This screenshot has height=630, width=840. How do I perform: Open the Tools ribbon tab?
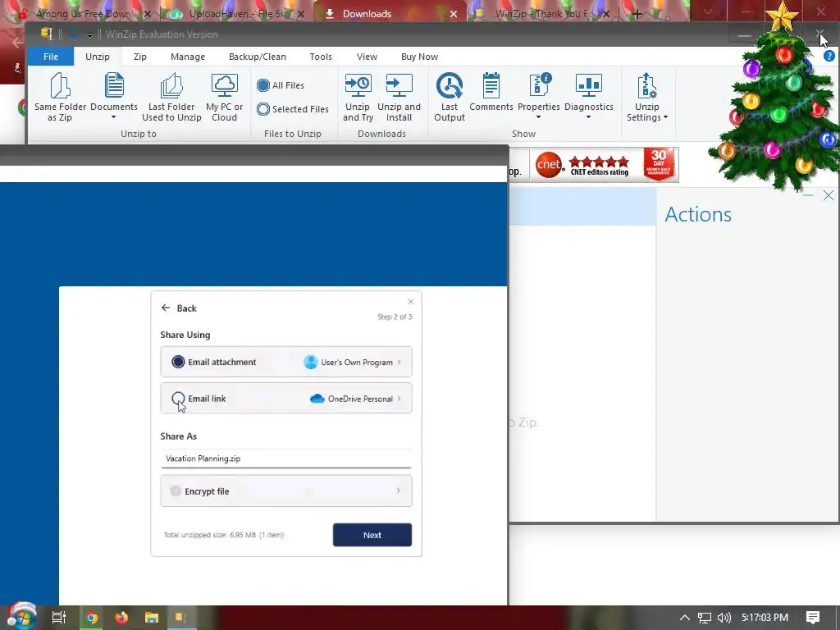pyautogui.click(x=321, y=57)
